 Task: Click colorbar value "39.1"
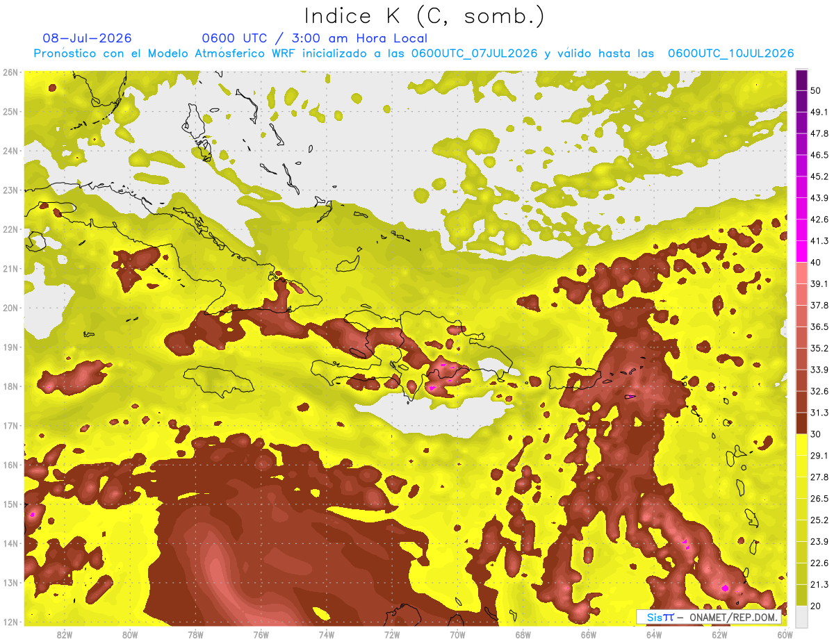(x=819, y=283)
